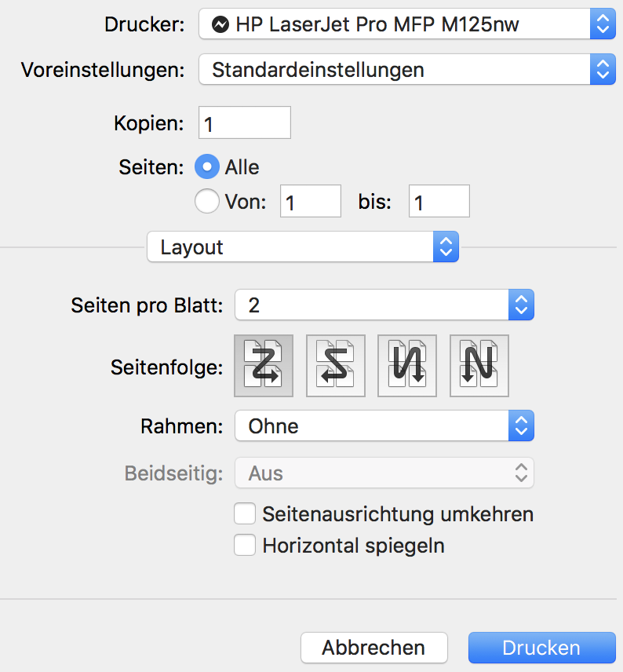
Task: Enable Seitenausrichtung umkehren checkbox
Action: 245,514
